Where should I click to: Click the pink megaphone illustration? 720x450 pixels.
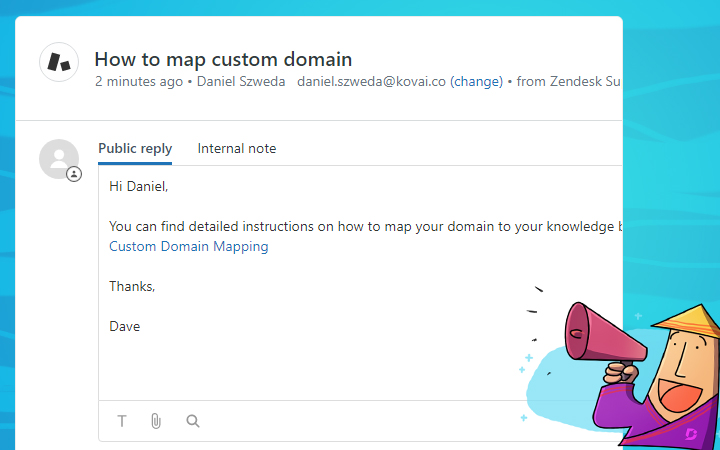(x=597, y=335)
